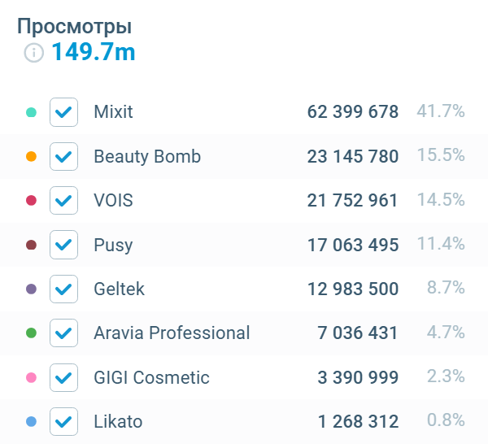Disable the VOIS checkbox
The height and width of the screenshot is (448, 488).
[x=63, y=200]
